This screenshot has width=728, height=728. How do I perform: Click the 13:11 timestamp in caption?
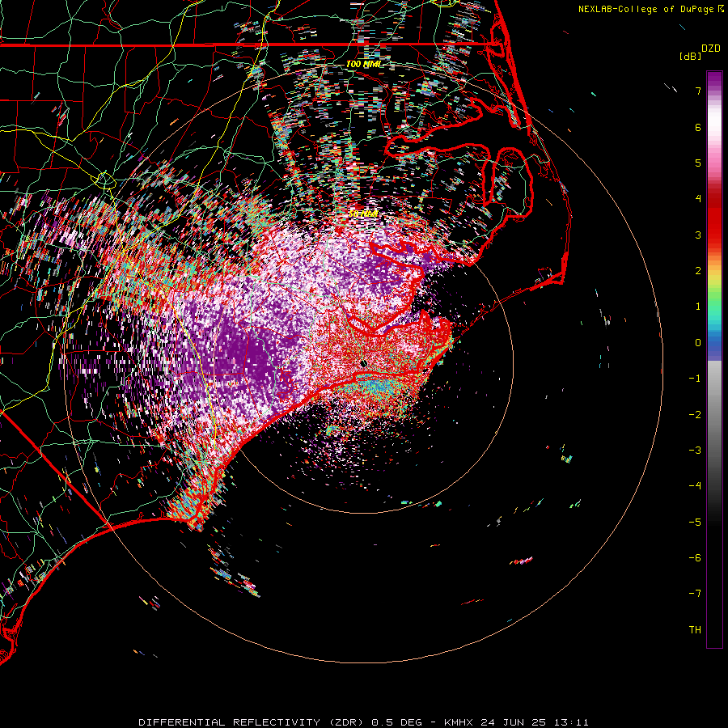tap(571, 722)
